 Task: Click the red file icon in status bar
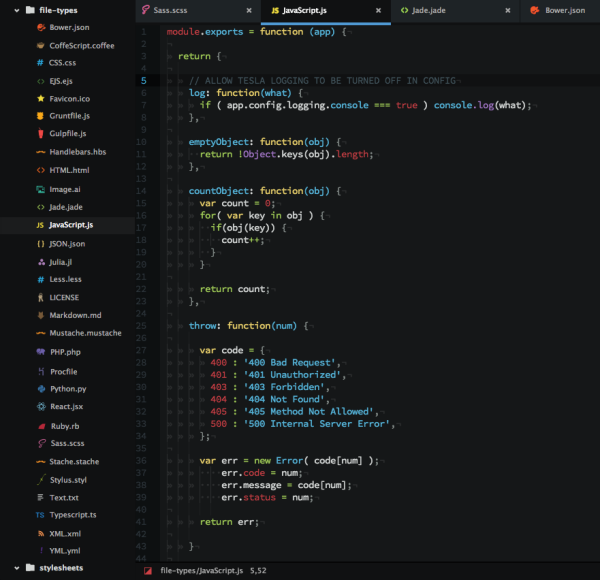[x=148, y=570]
